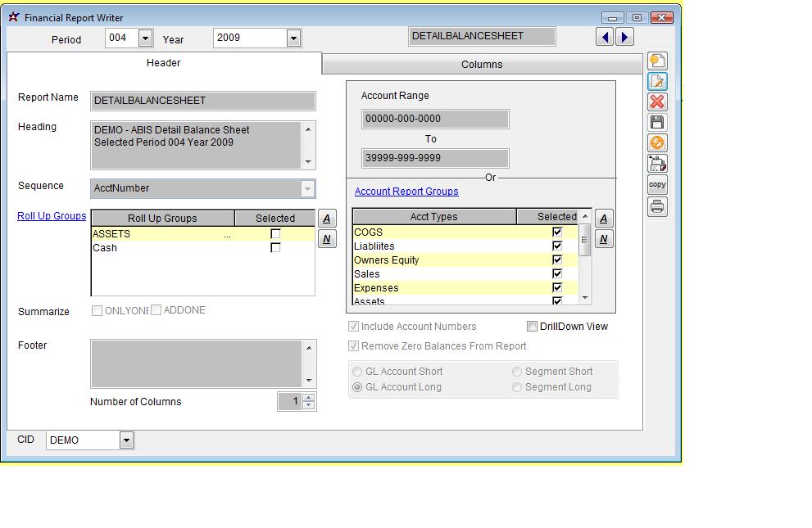Click the edit report pencil icon
Viewport: 812px width, 528px height.
(x=657, y=82)
